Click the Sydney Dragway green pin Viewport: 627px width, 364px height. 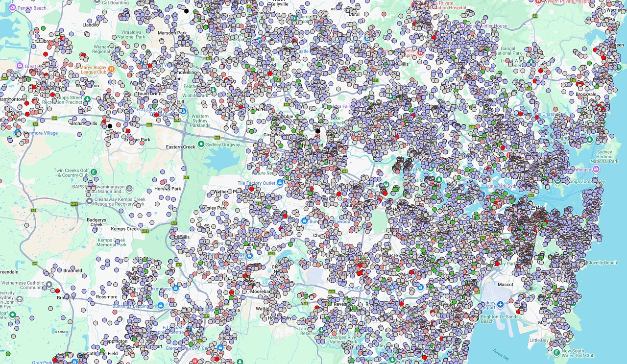200,145
